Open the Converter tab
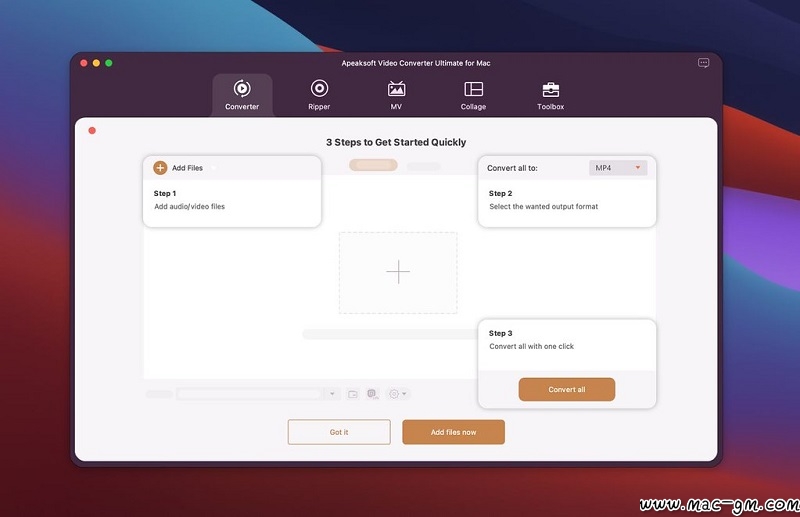The height and width of the screenshot is (517, 800). tap(242, 95)
